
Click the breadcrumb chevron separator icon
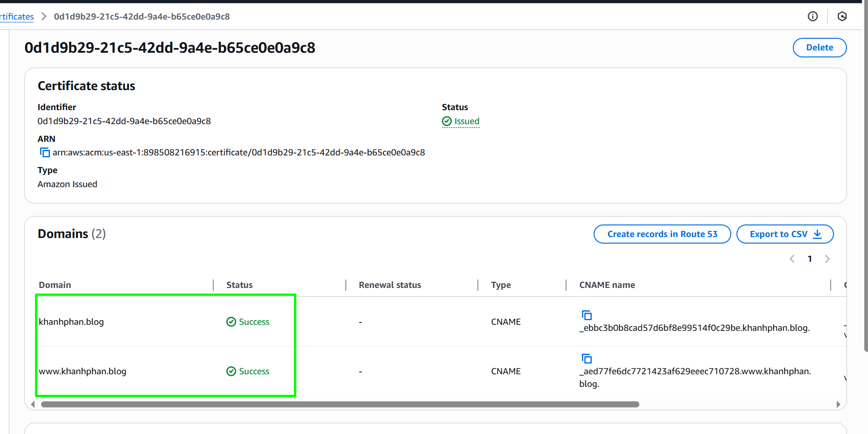point(44,16)
